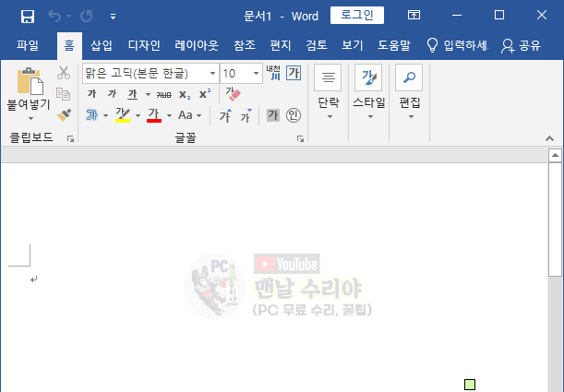Click Increase Font Size icon
The width and height of the screenshot is (564, 392).
click(x=225, y=115)
